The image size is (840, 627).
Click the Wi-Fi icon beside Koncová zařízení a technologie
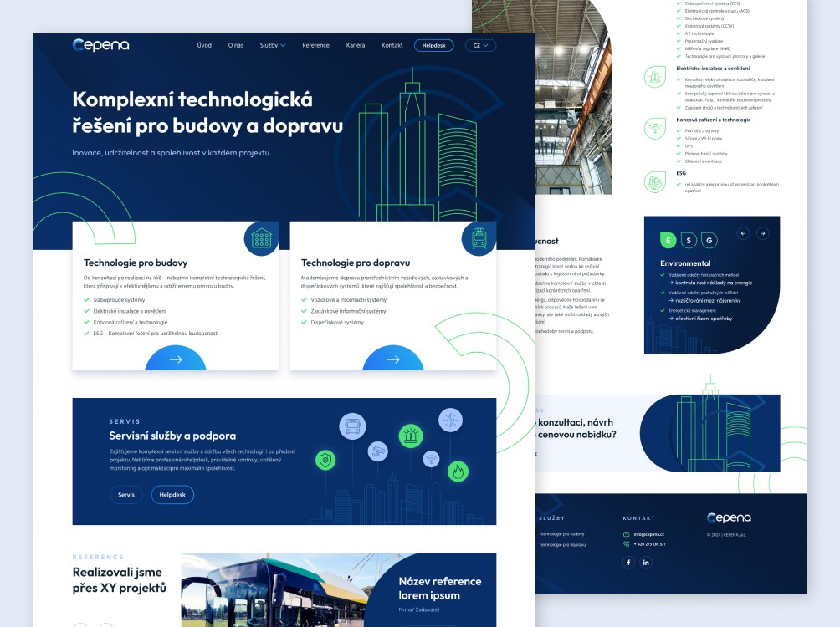click(654, 129)
